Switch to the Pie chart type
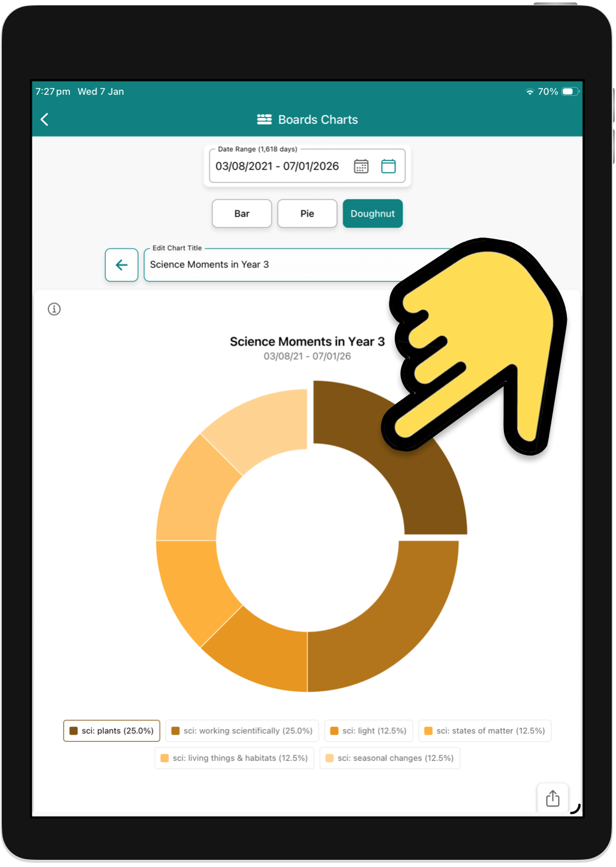The image size is (616, 867). 307,213
